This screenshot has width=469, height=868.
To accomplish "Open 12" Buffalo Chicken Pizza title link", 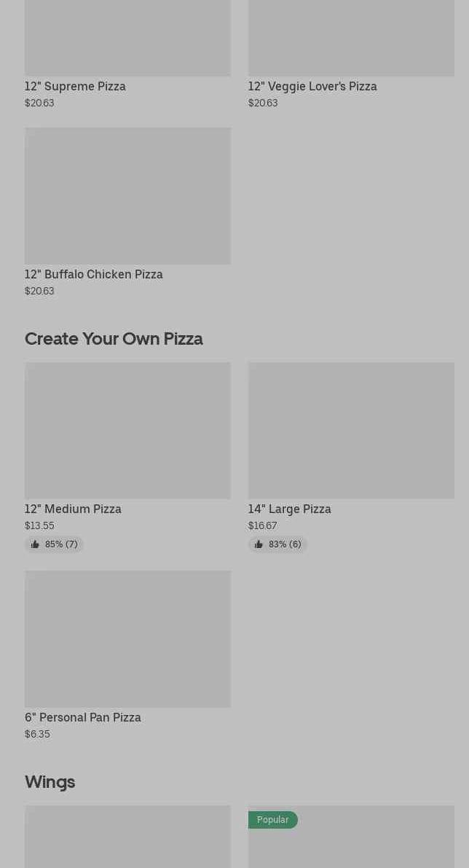I will pyautogui.click(x=93, y=274).
